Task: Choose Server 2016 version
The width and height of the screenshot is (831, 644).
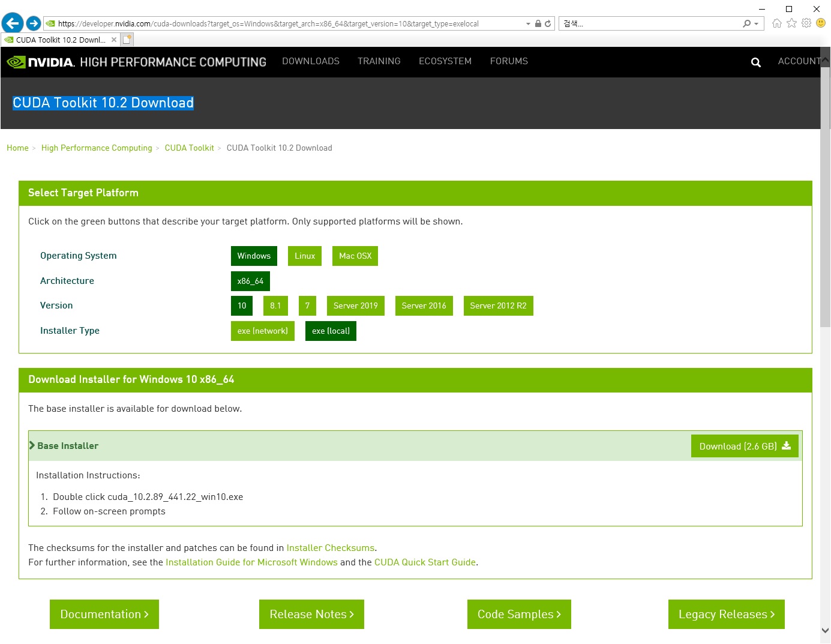Action: [x=424, y=305]
